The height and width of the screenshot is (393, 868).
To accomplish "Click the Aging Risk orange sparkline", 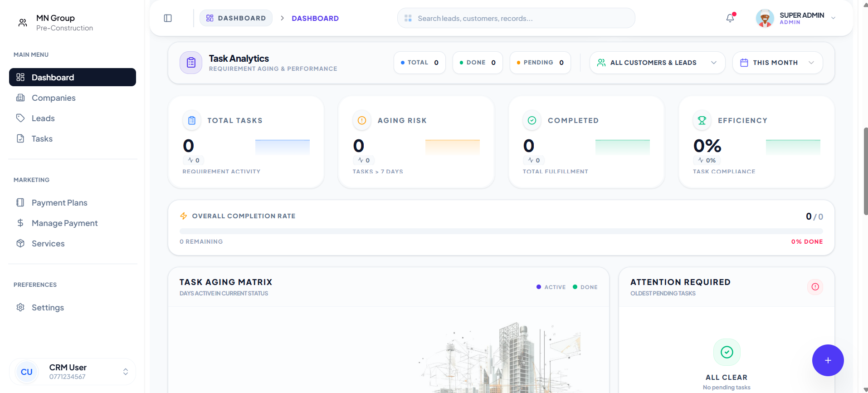I will [x=453, y=147].
